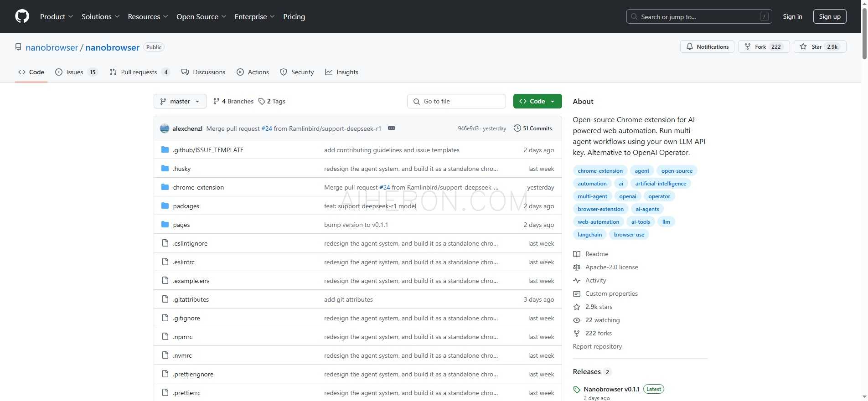Click the repository book icon beside nanobrowser
This screenshot has height=401, width=868.
click(x=18, y=47)
